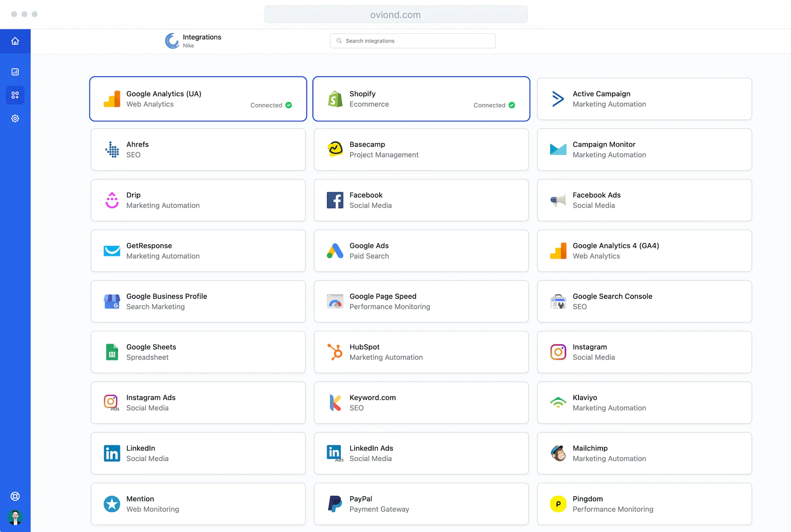
Task: Click the Instagram Ads logo icon
Action: pos(111,403)
